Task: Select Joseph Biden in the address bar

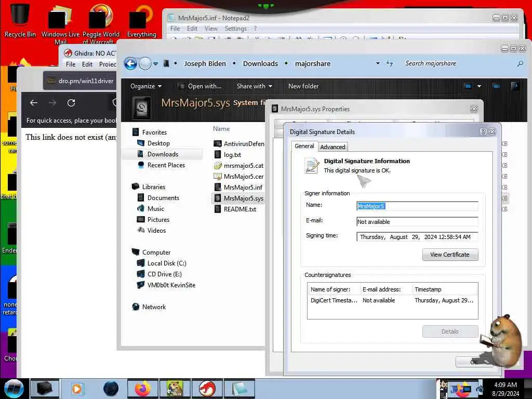Action: point(205,63)
